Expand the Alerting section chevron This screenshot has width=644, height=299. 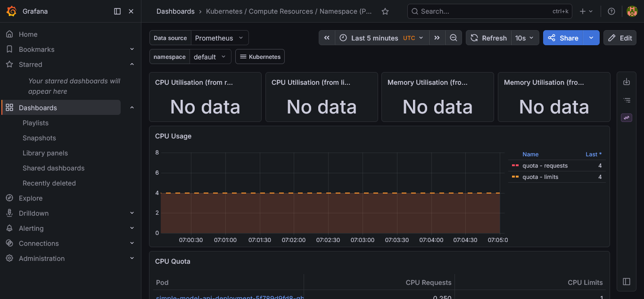click(132, 228)
